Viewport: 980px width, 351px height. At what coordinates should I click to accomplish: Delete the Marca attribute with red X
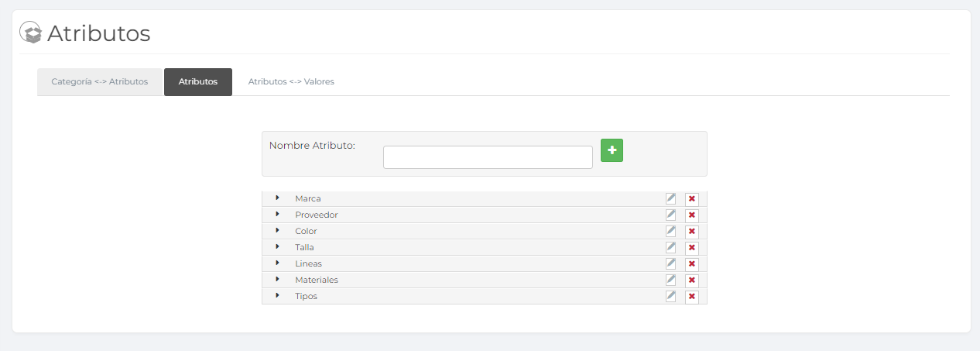tap(691, 199)
